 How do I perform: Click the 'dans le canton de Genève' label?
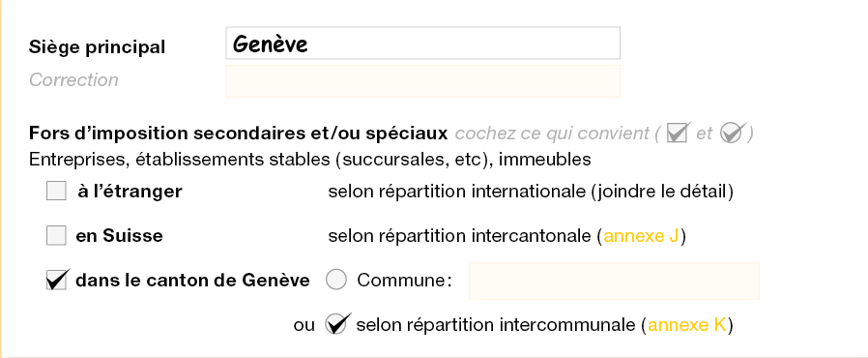192,281
